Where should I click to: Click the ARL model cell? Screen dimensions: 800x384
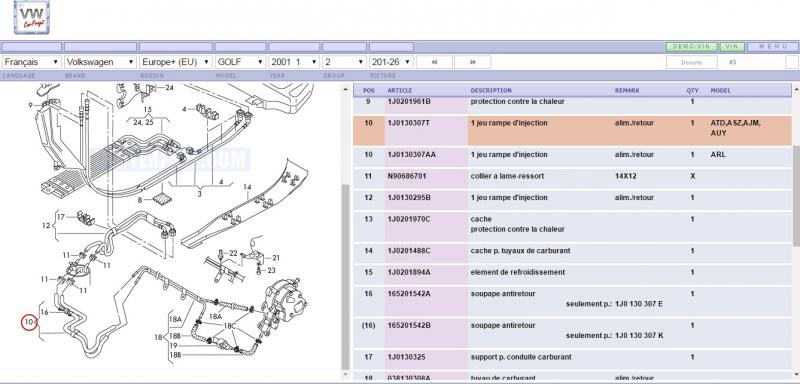pos(718,155)
